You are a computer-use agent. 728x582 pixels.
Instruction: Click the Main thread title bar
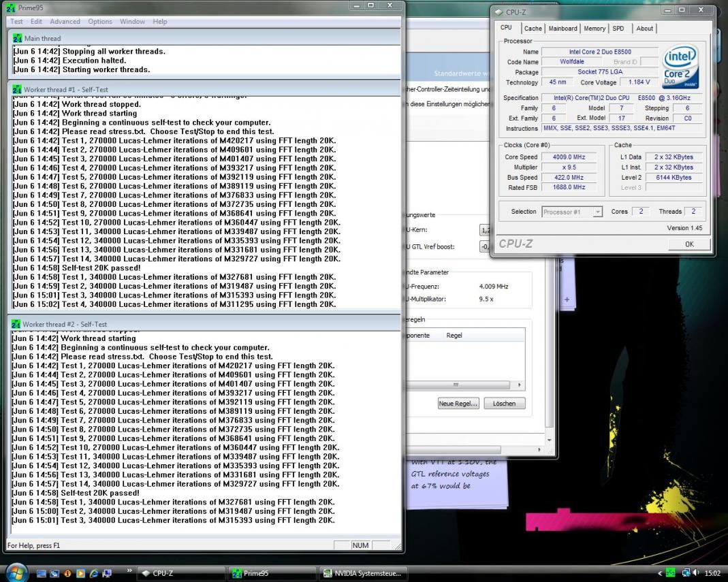[204, 39]
